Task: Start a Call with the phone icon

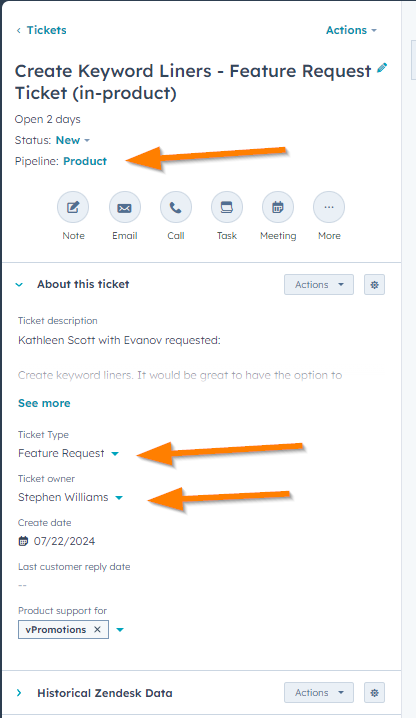Action: pyautogui.click(x=176, y=207)
